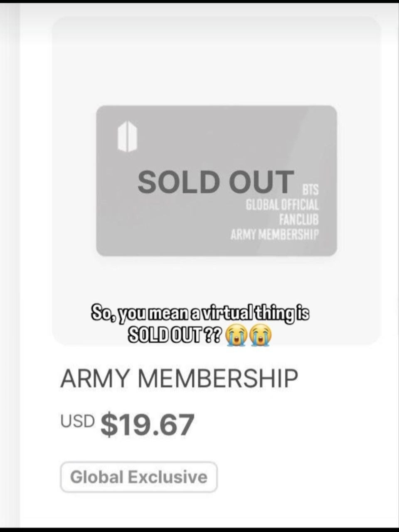
Task: Click caption line "So, you mean a virtual thing is"
Action: coord(200,313)
